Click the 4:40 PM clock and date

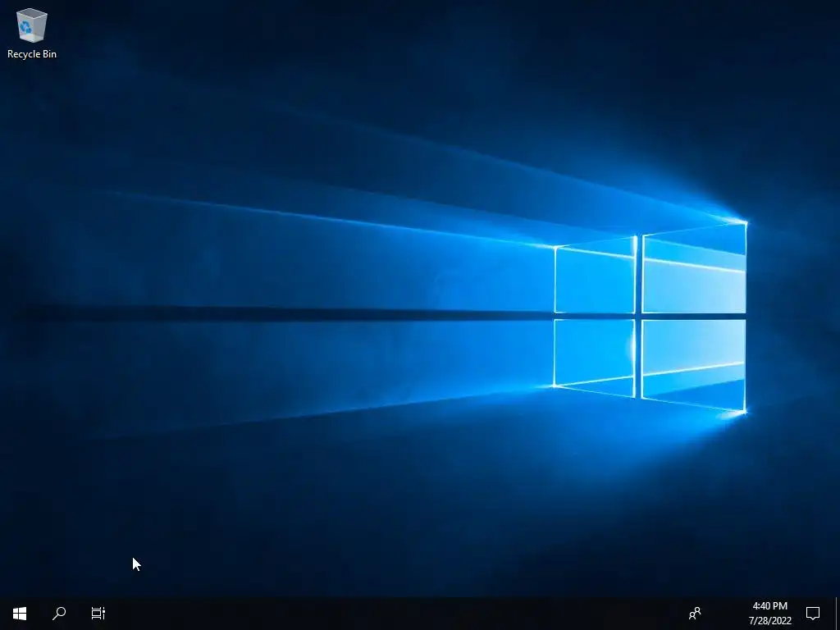(769, 613)
